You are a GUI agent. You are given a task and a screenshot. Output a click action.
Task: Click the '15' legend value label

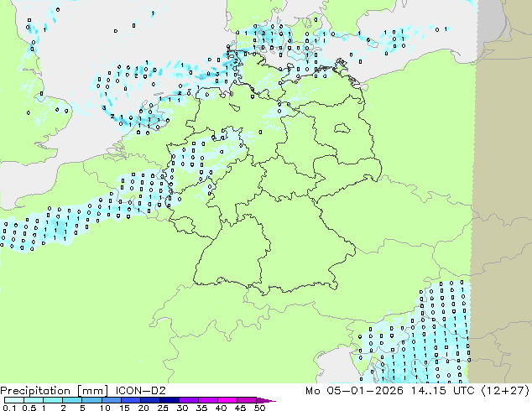(x=124, y=408)
